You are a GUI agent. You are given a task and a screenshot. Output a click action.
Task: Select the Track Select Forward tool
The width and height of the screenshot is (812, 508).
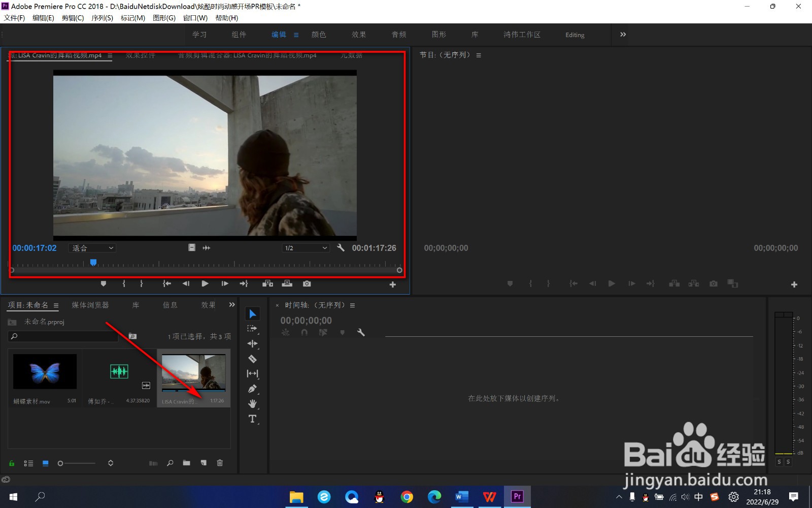coord(252,329)
